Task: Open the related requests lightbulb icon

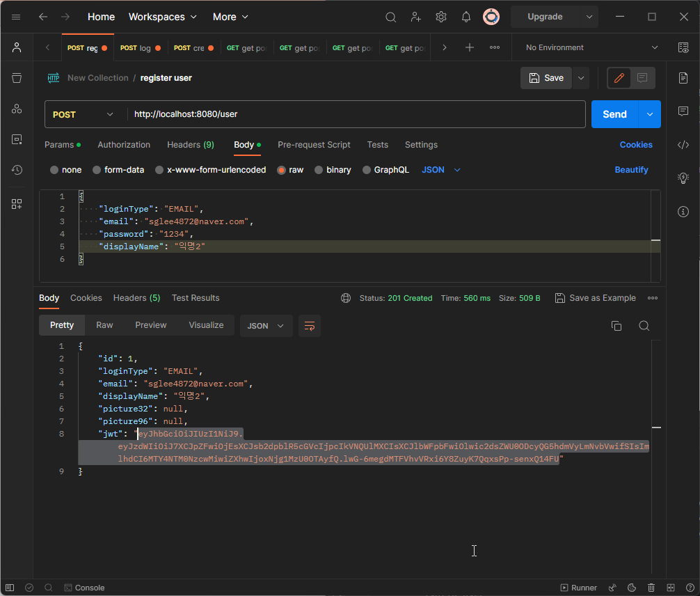Action: [683, 178]
